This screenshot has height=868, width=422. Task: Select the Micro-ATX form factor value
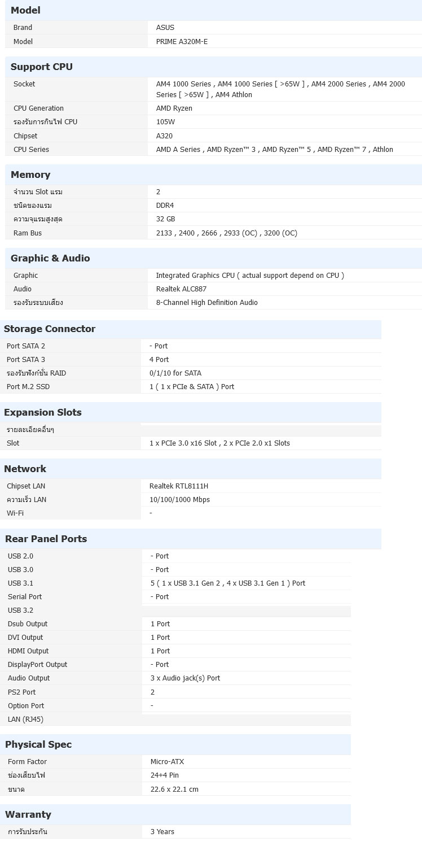click(167, 762)
